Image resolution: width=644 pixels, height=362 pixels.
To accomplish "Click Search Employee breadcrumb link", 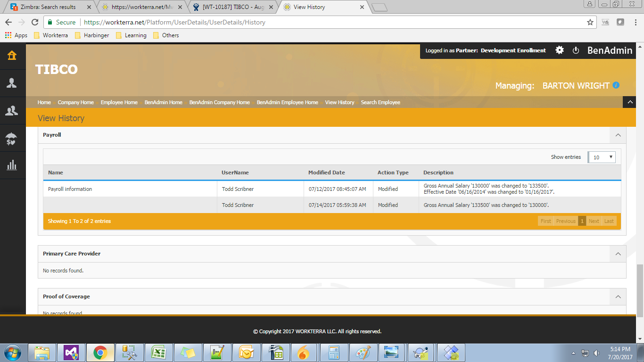I will pyautogui.click(x=380, y=102).
